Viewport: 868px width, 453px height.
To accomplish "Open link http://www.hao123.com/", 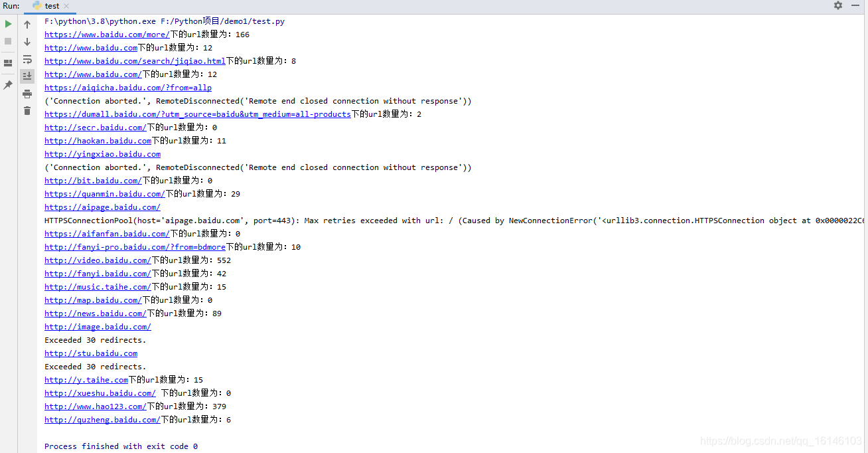I will pyautogui.click(x=95, y=407).
